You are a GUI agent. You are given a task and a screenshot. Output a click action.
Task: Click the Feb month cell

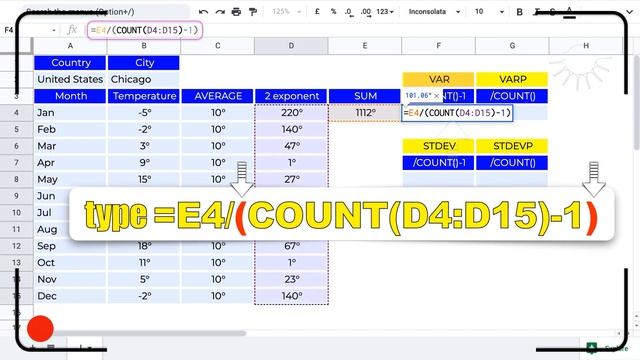(x=70, y=129)
